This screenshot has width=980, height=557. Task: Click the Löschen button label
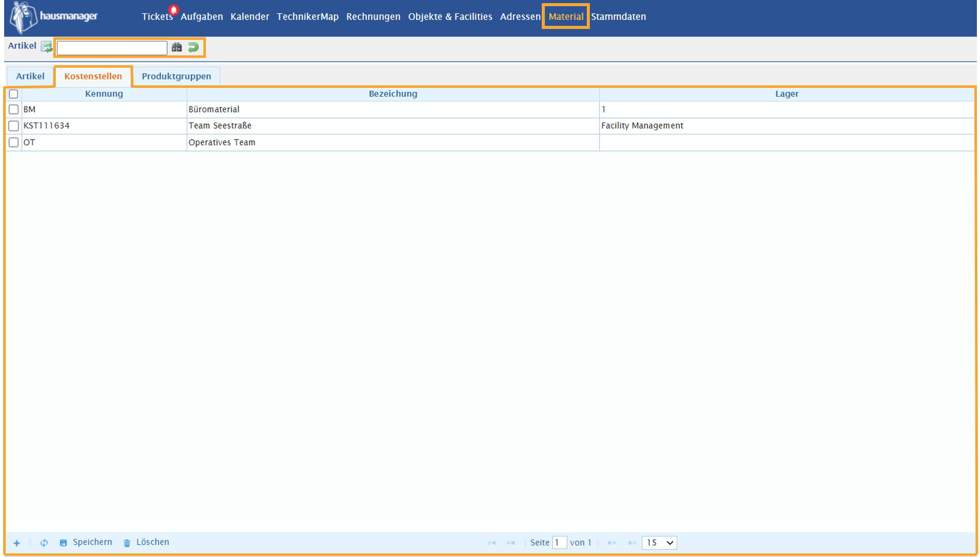pos(153,542)
